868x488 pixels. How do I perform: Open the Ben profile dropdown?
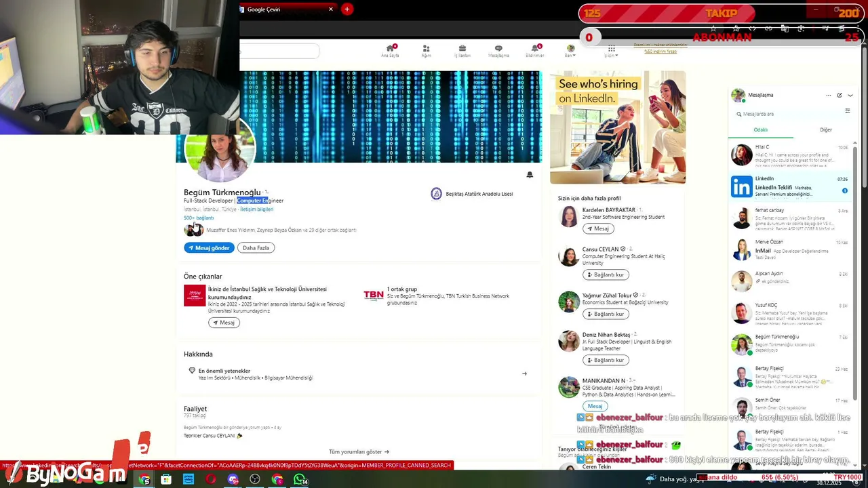click(x=570, y=51)
